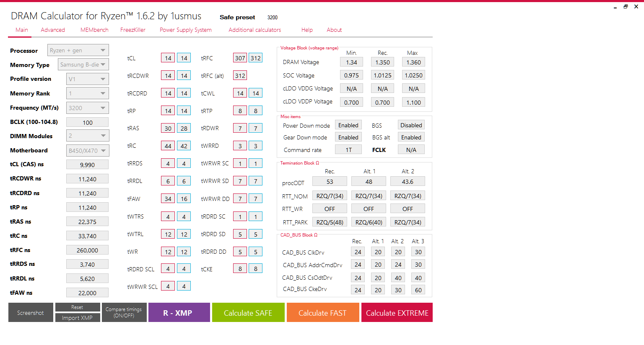This screenshot has height=345, width=644.
Task: Select the tRFC ns field showing 260,000
Action: 88,250
